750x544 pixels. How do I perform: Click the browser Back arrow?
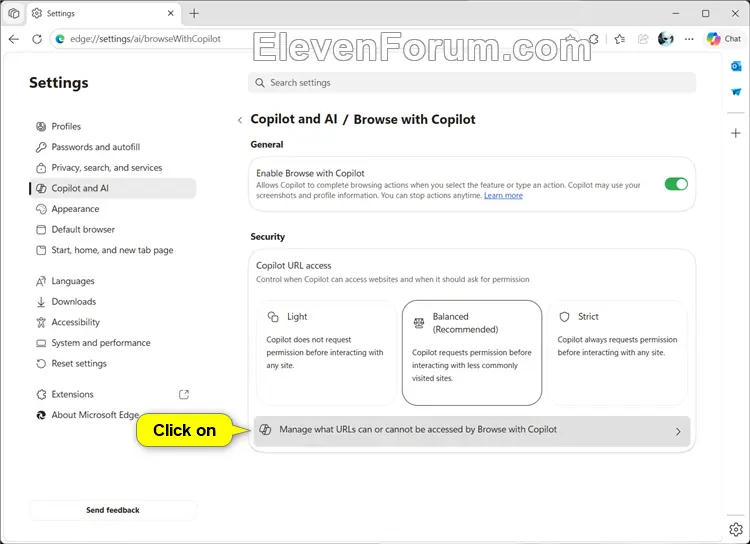point(14,39)
